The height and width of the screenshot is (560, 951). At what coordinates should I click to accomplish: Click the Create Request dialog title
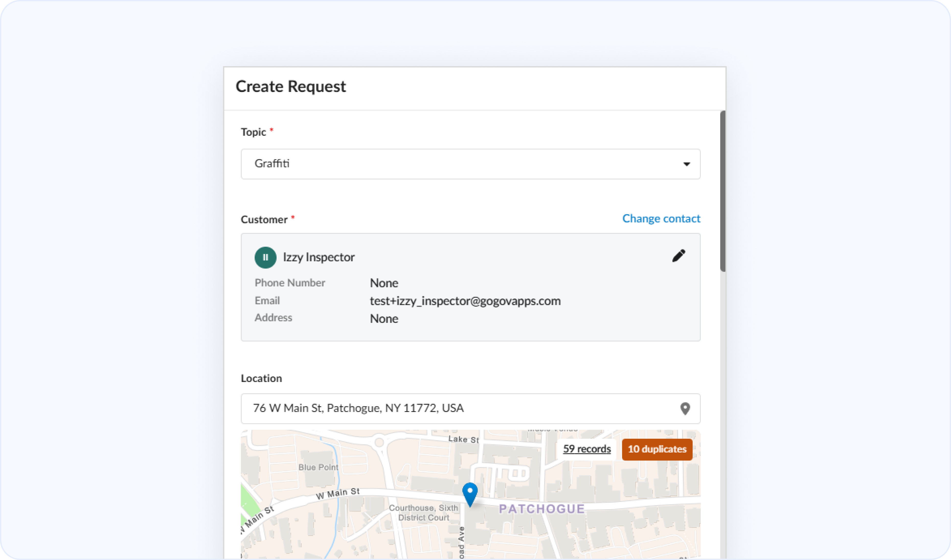coord(290,86)
